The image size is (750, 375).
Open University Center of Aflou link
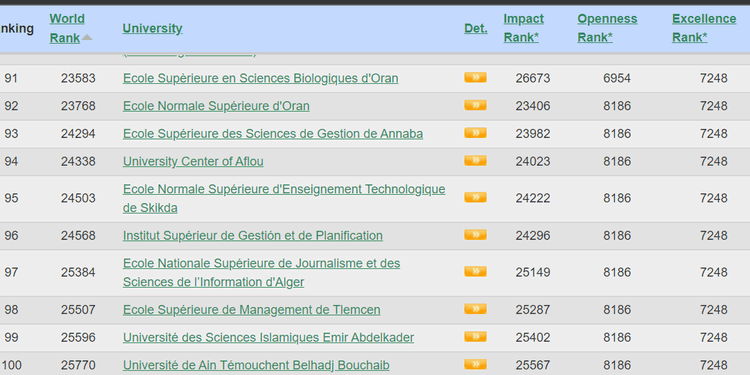193,161
